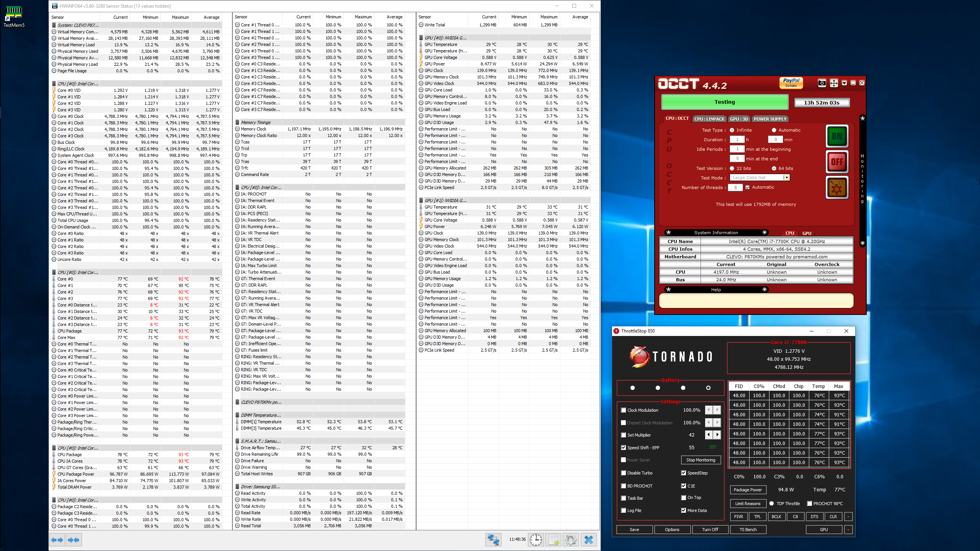The height and width of the screenshot is (551, 980).
Task: Switch to CPU : LINPACK tab
Action: point(709,119)
